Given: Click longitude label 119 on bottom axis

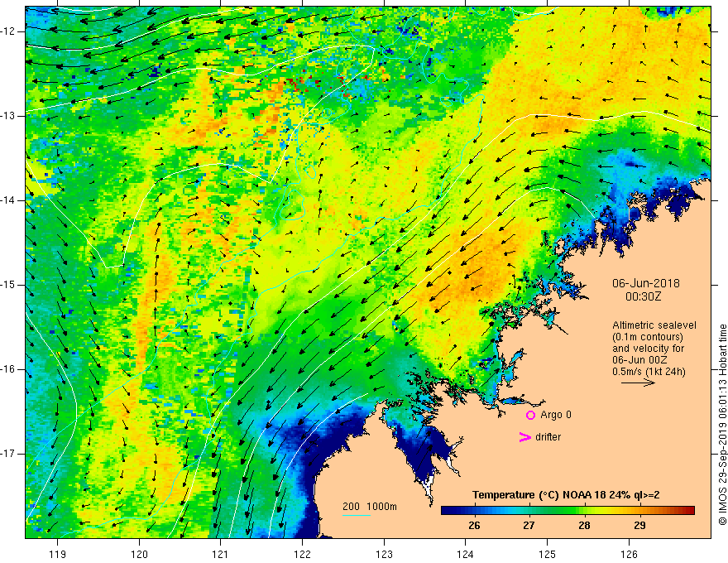Looking at the screenshot, I should pos(58,554).
